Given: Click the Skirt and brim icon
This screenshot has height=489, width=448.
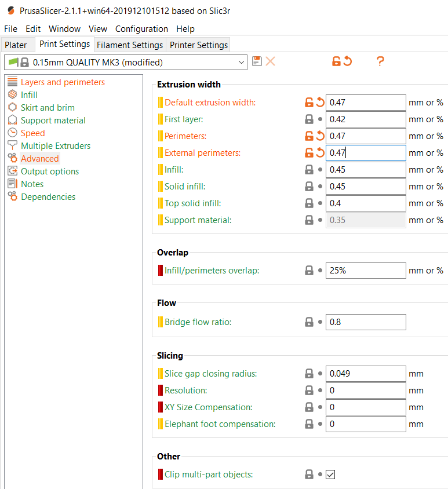Looking at the screenshot, I should coord(13,107).
